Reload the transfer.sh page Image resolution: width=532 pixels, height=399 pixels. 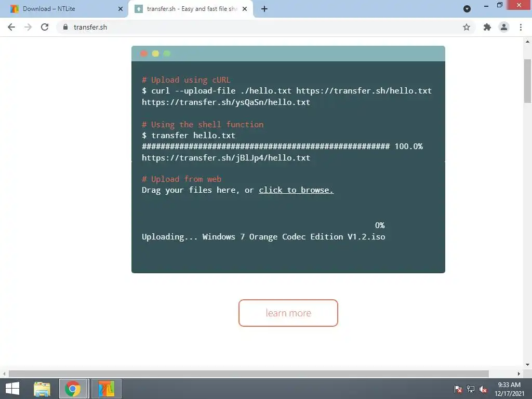45,27
